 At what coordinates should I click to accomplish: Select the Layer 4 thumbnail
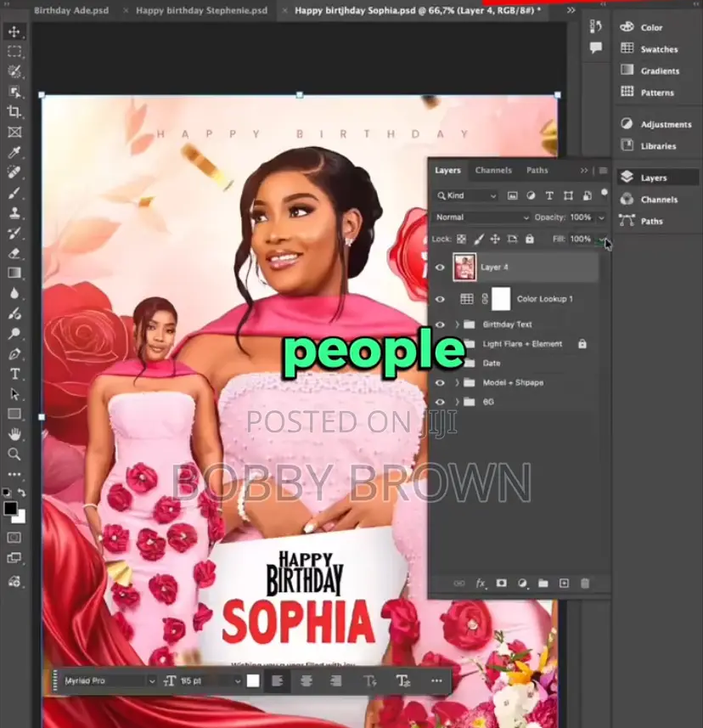tap(464, 267)
